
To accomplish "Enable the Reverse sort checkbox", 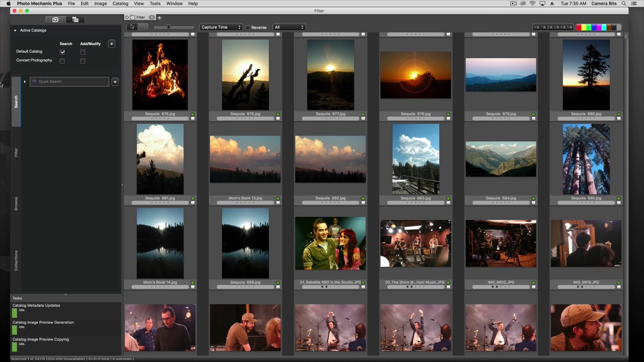I will coord(248,27).
